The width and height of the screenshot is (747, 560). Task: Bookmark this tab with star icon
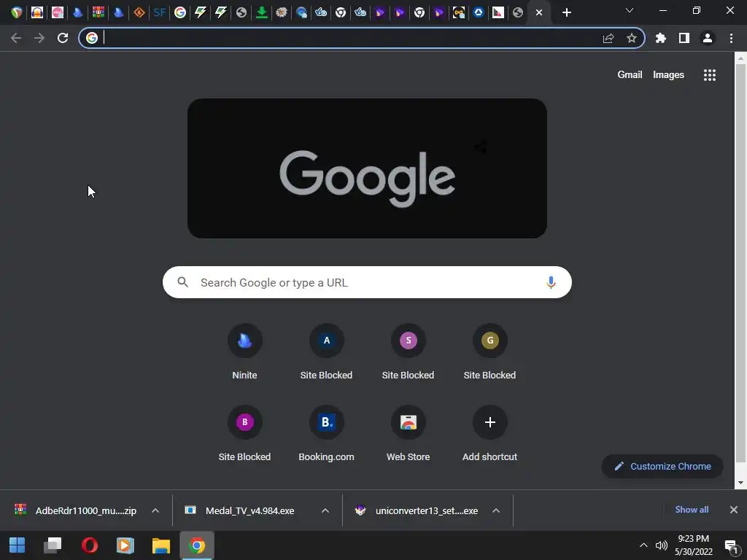pos(632,38)
